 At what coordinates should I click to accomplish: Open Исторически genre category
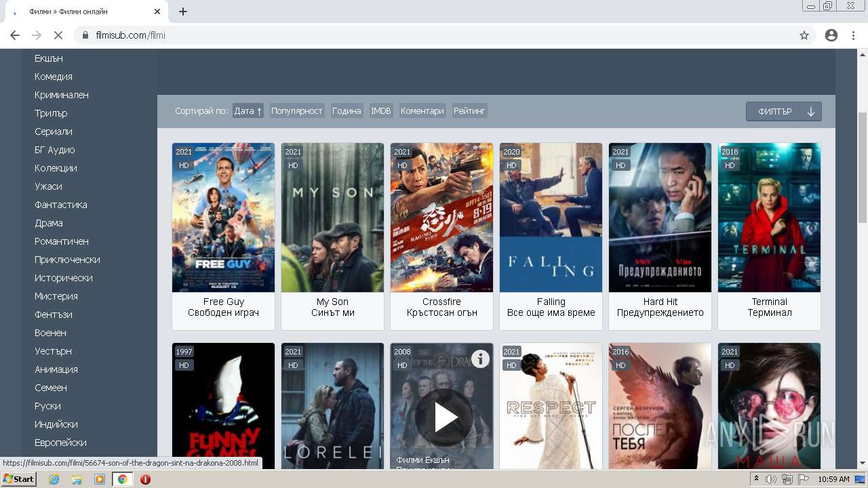coord(64,278)
